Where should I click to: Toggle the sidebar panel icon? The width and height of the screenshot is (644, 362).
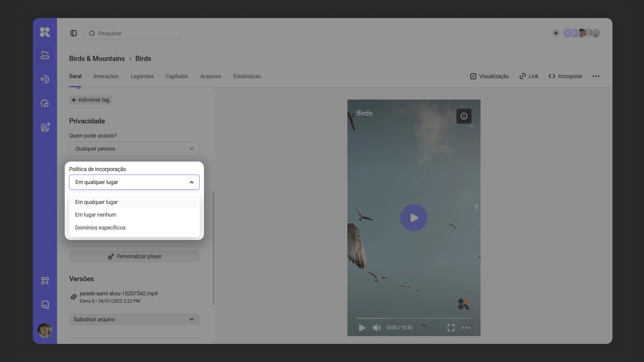point(73,33)
